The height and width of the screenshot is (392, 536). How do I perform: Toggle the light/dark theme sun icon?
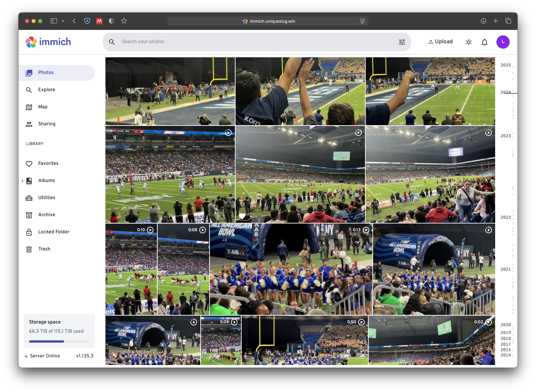(469, 42)
